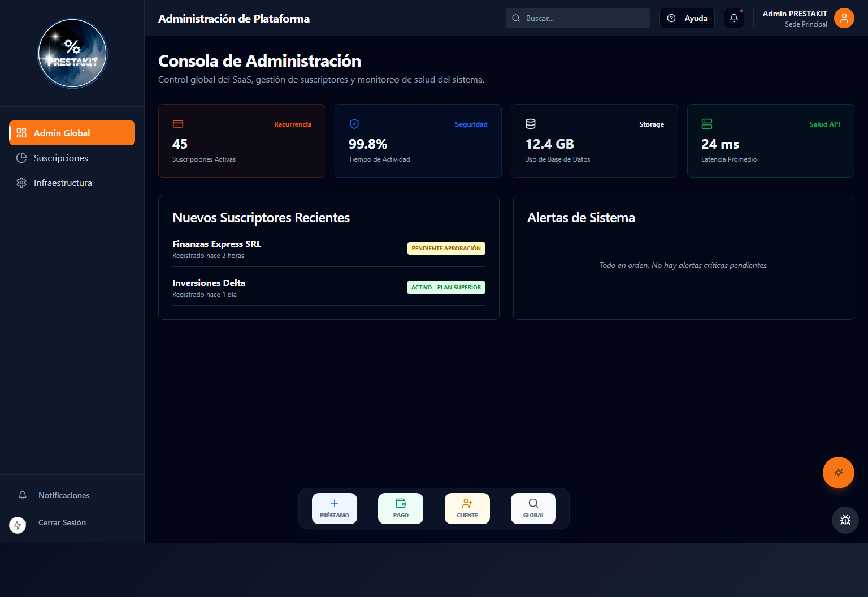
Task: Click the Recurrencia credit card icon
Action: tap(178, 124)
